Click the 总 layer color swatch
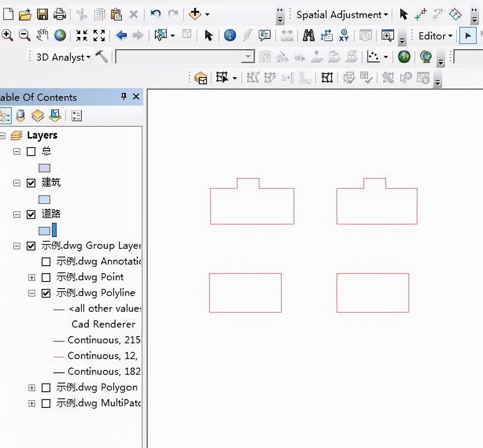Image resolution: width=483 pixels, height=448 pixels. coord(44,168)
